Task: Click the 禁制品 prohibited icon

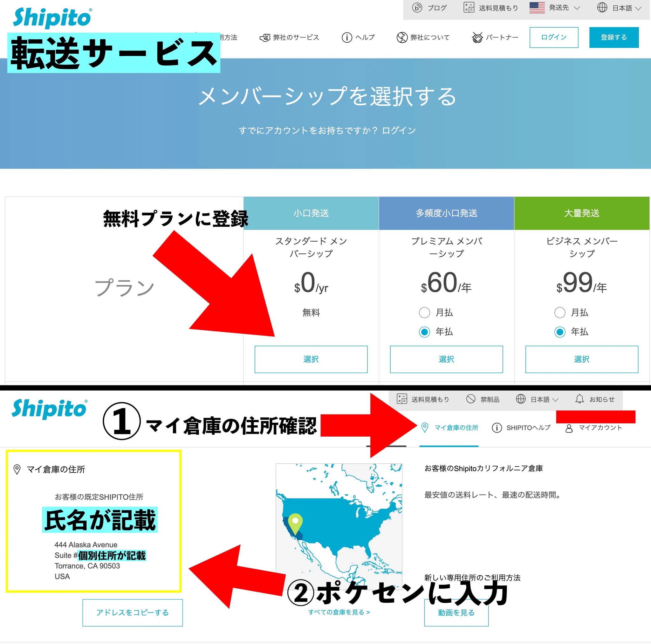Action: 470,399
